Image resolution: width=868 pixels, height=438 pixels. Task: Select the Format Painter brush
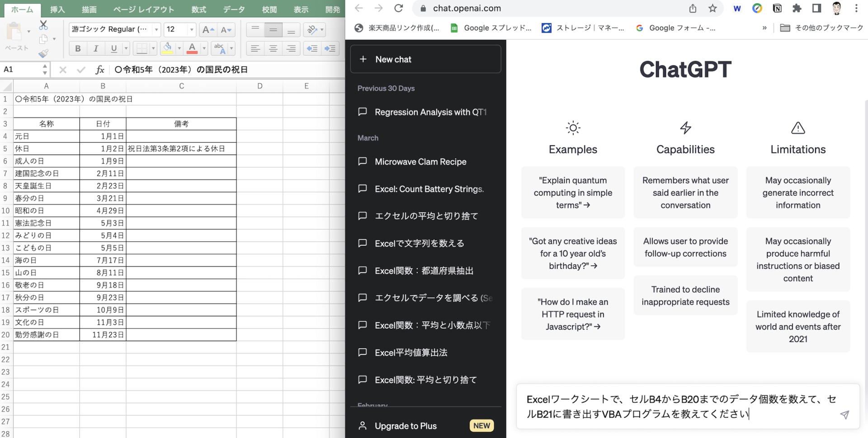[x=44, y=53]
